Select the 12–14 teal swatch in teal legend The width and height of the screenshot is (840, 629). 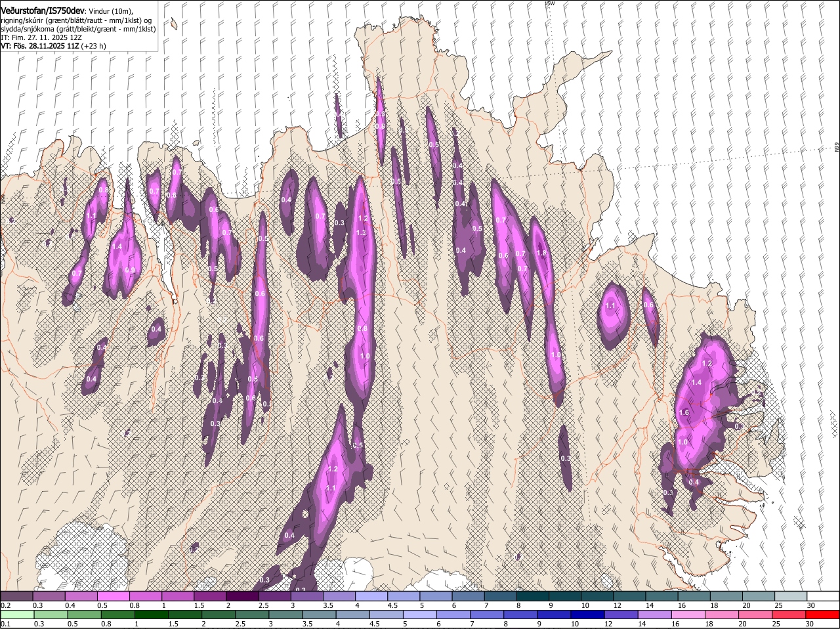pyautogui.click(x=629, y=596)
